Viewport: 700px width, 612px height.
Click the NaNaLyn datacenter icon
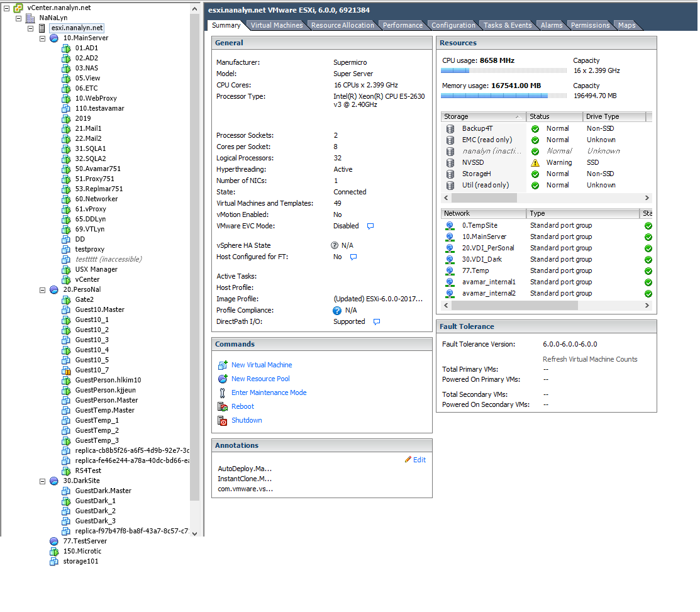coord(30,18)
